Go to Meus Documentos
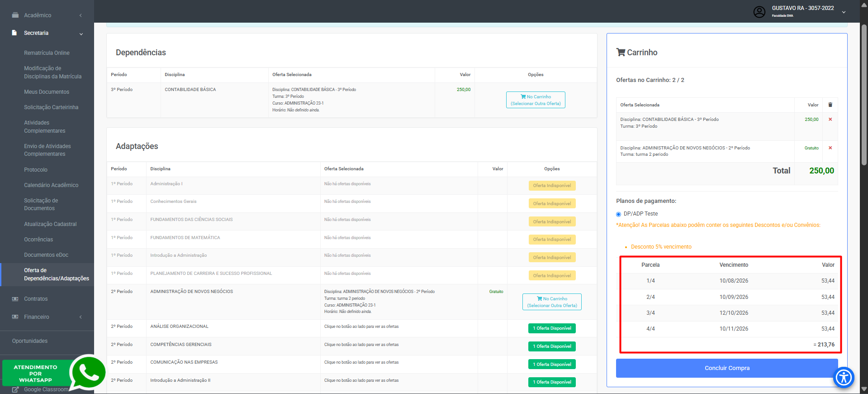Screen dimensions: 868x394 (x=47, y=92)
